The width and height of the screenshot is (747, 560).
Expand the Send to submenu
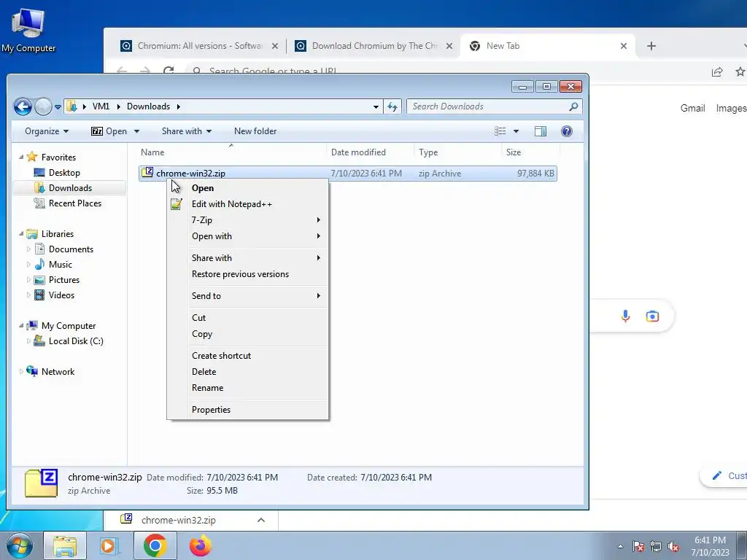click(248, 296)
